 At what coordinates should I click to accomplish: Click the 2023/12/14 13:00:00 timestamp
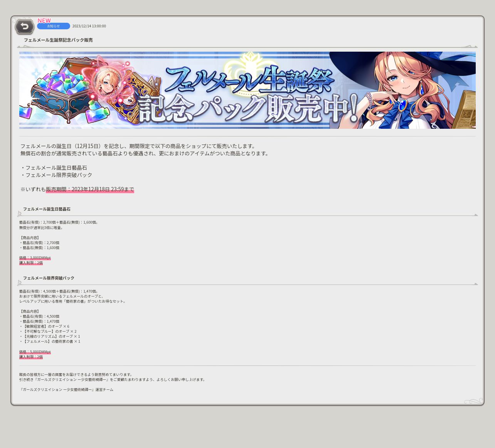89,26
